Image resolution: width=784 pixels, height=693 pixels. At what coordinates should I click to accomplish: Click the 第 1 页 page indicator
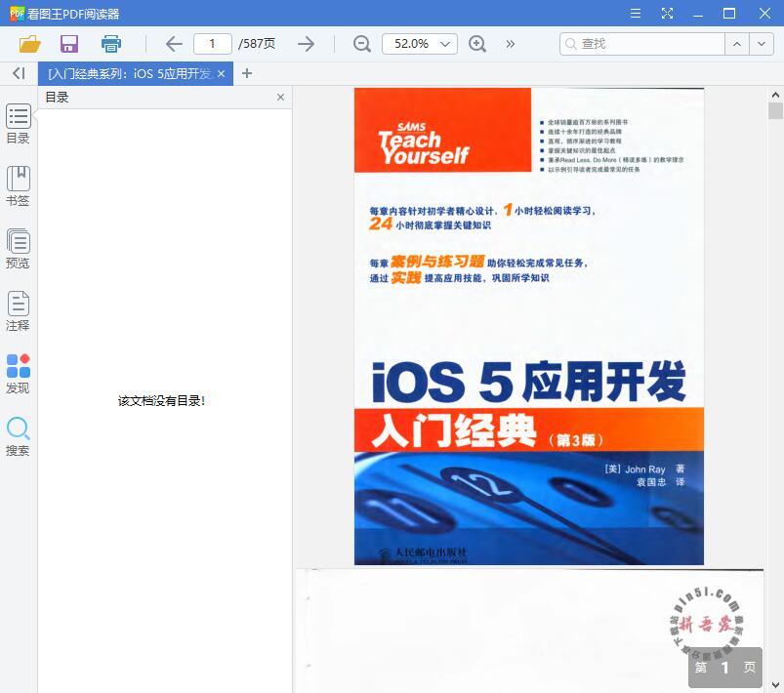coord(725,668)
